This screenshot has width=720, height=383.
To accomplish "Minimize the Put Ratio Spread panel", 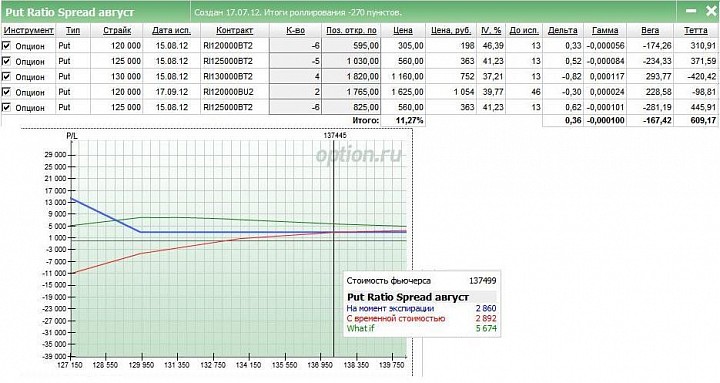I will pos(691,11).
